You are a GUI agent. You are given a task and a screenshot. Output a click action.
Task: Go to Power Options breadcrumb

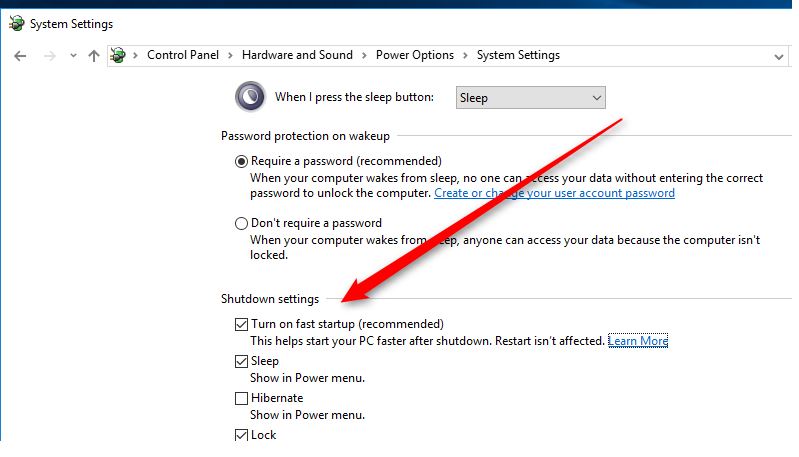click(x=415, y=55)
